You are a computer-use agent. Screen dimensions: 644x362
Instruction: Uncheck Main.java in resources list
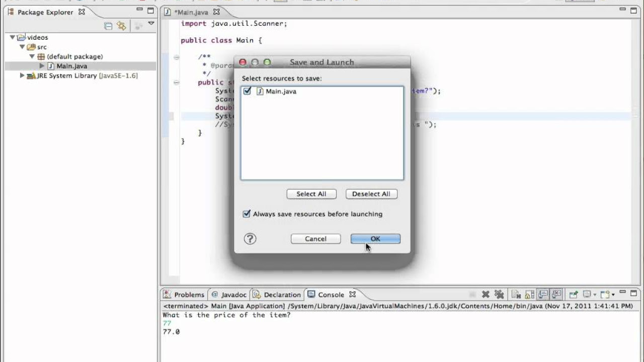247,91
